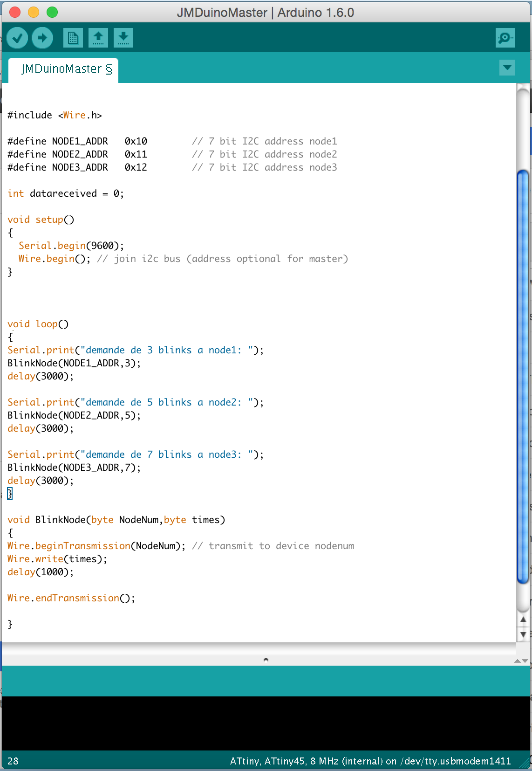Viewport: 532px width, 771px height.
Task: Click the highlighted closing brace of loop
Action: pos(10,494)
